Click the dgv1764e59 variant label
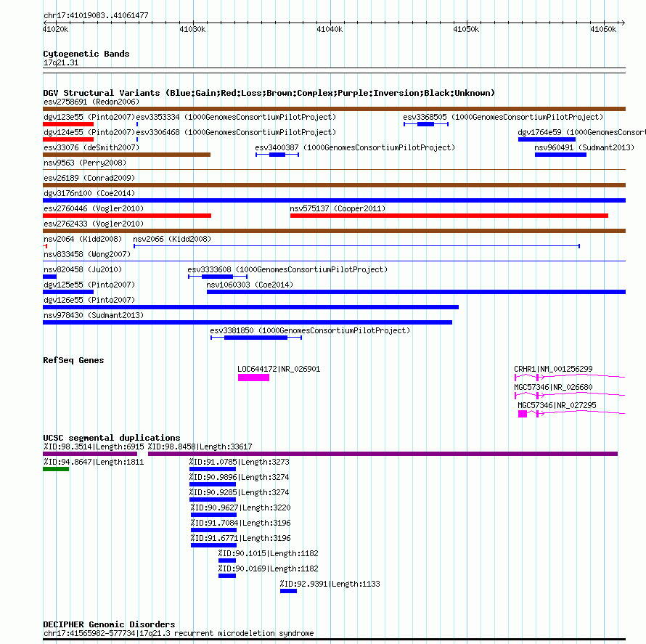The height and width of the screenshot is (644, 646). tap(581, 132)
